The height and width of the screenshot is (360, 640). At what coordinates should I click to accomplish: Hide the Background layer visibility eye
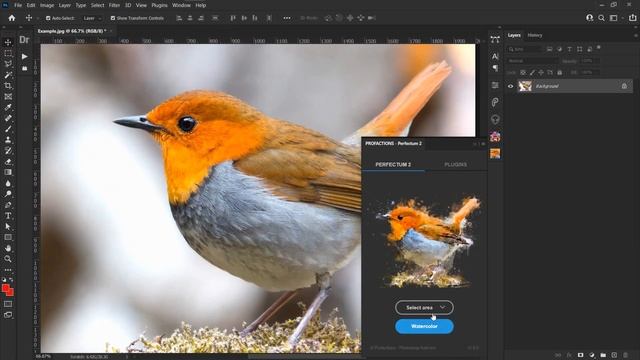(x=511, y=86)
